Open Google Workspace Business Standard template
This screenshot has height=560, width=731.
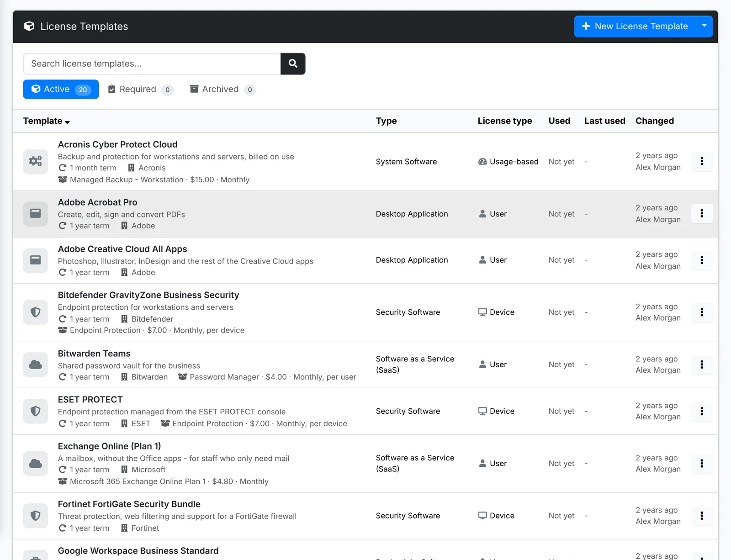point(138,551)
